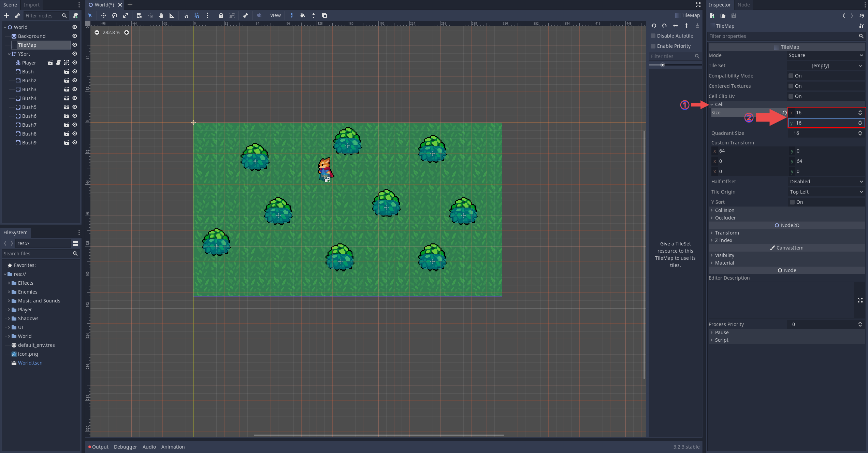The height and width of the screenshot is (453, 868).
Task: Open the Import tab
Action: point(31,5)
